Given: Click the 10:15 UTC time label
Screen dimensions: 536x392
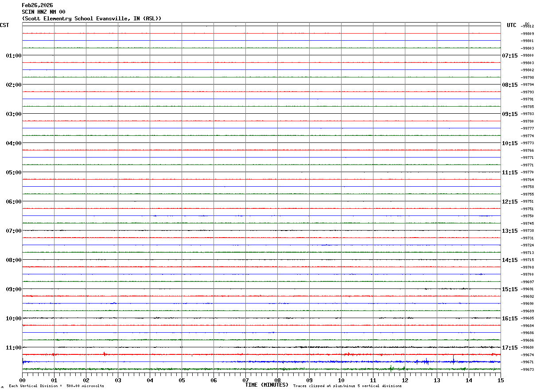Looking at the screenshot, I should click(x=509, y=143).
